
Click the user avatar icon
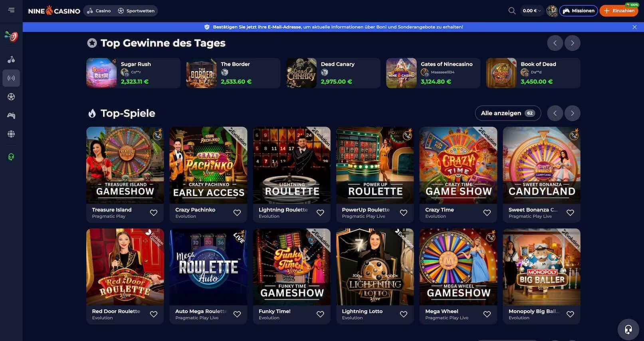[x=552, y=11]
